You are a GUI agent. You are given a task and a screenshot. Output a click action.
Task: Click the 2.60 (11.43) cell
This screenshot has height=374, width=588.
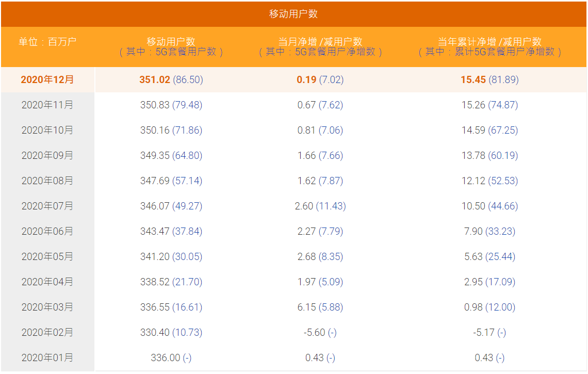pyautogui.click(x=320, y=206)
